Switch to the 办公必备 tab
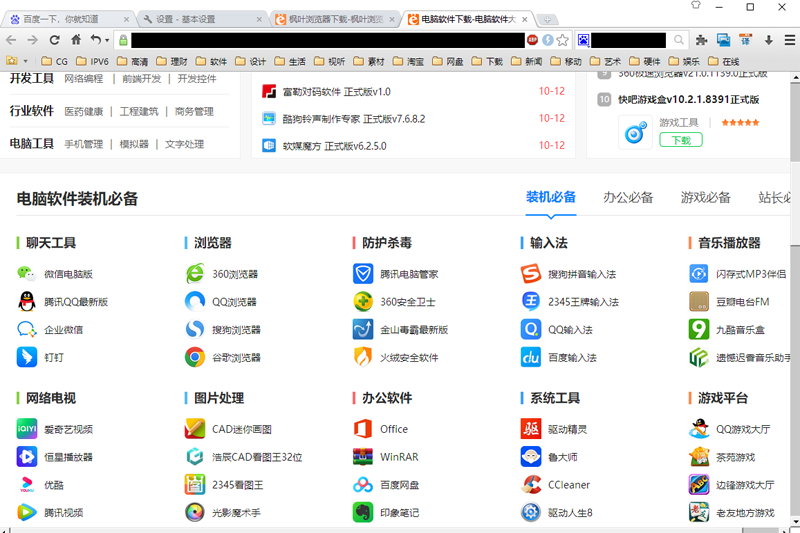 pyautogui.click(x=628, y=197)
